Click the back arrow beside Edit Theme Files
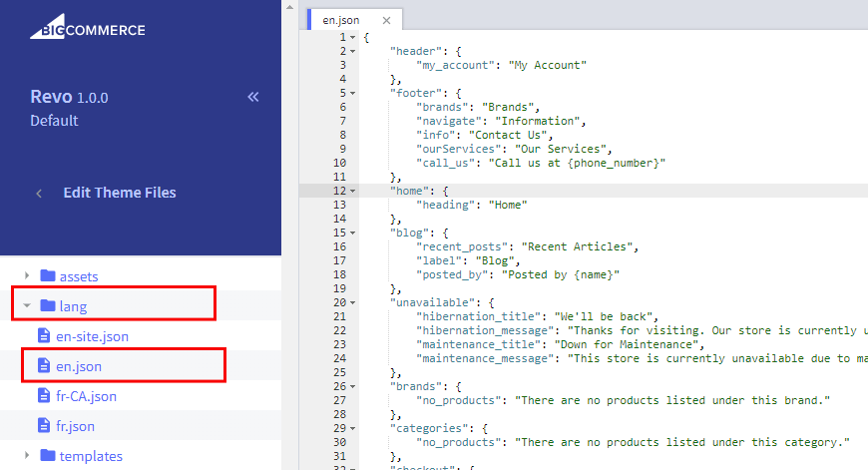The image size is (868, 470). pyautogui.click(x=39, y=194)
